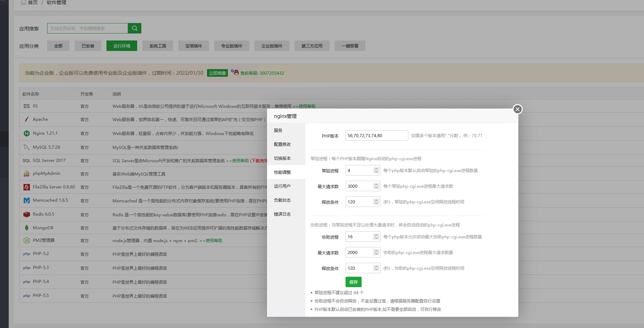Click the FileZilla Server 0.9.60 name
Screen dimensions: 644x328
tap(54, 187)
